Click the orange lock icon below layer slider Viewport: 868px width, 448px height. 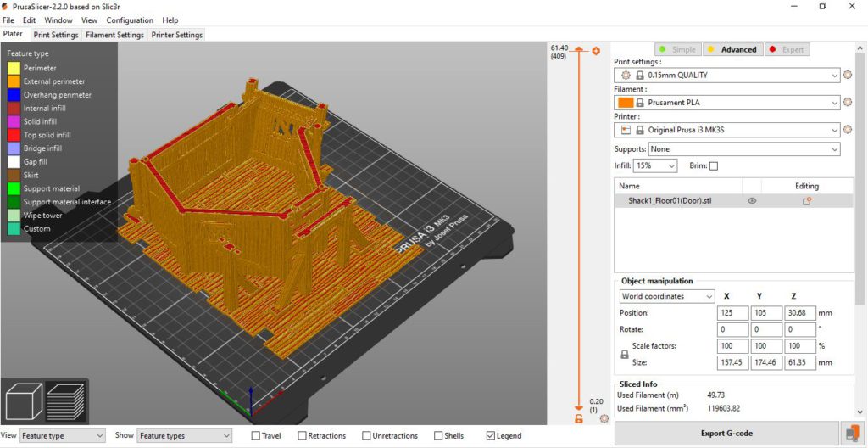[x=579, y=418]
